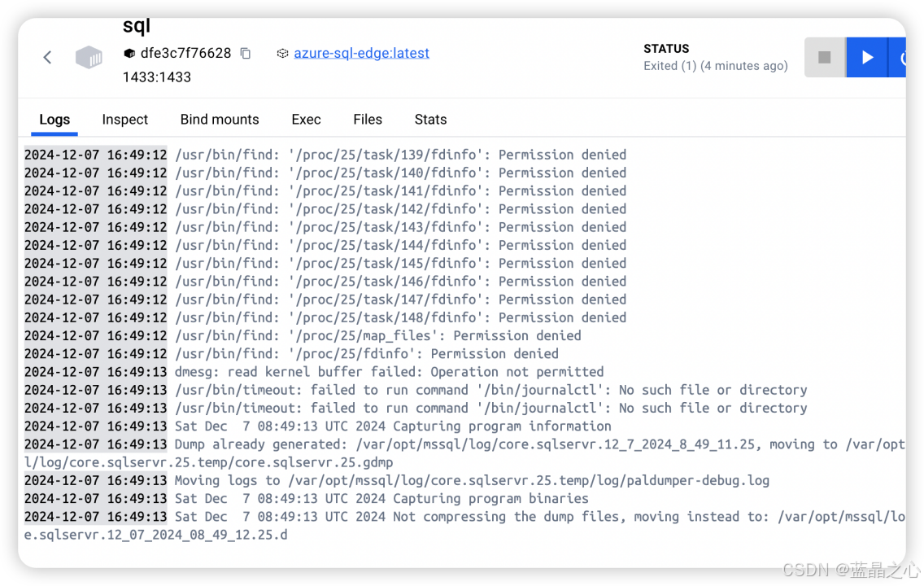924x586 pixels.
Task: Restart the container using the circular arrow
Action: (898, 57)
